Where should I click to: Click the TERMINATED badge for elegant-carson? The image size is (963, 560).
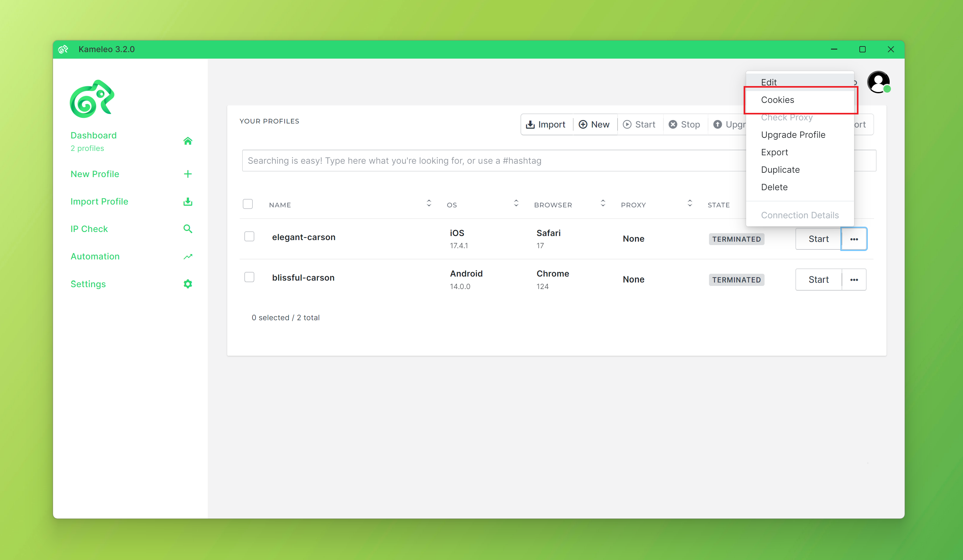point(736,239)
